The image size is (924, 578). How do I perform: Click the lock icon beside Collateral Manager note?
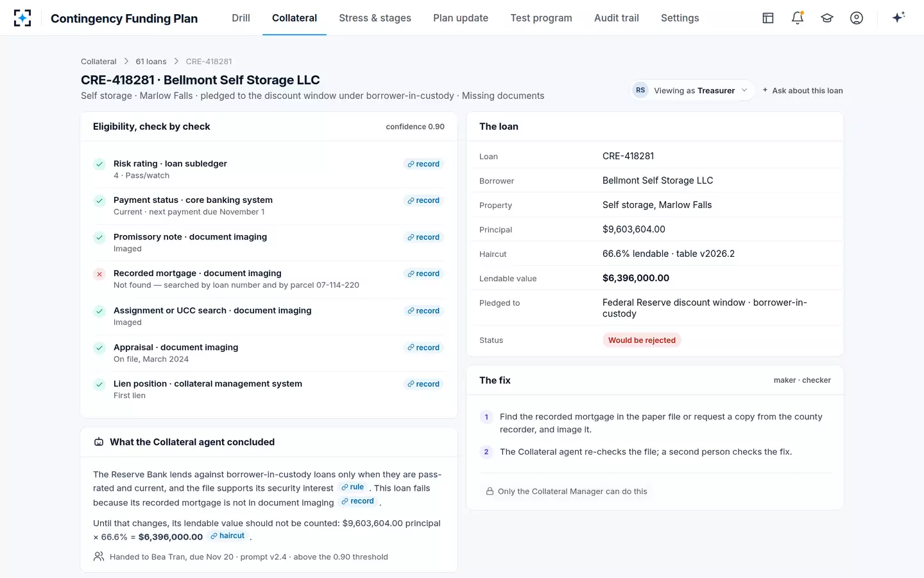490,491
